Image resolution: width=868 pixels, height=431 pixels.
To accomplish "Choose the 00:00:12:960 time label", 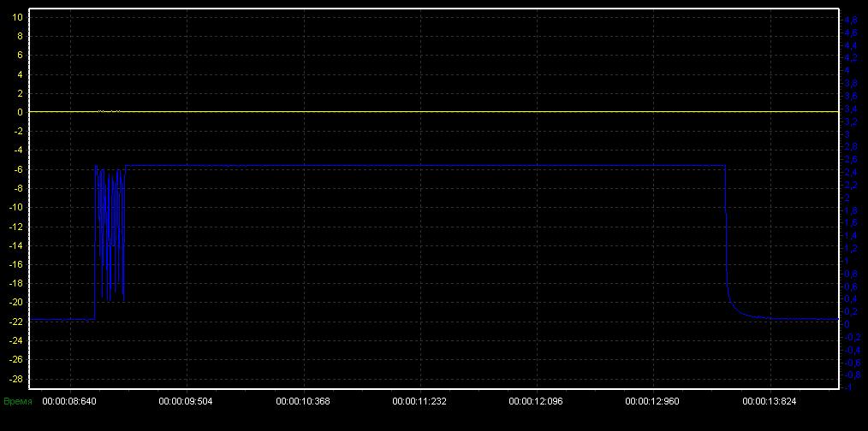I will pyautogui.click(x=653, y=400).
